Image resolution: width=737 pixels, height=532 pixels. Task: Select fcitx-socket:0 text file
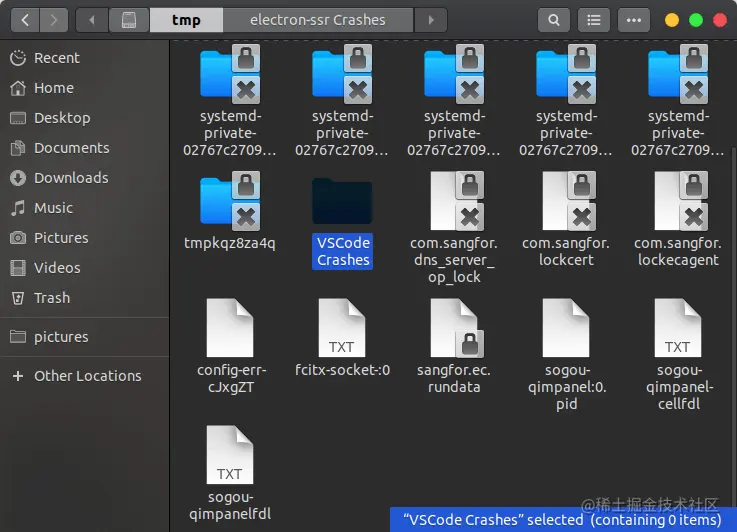coord(342,338)
